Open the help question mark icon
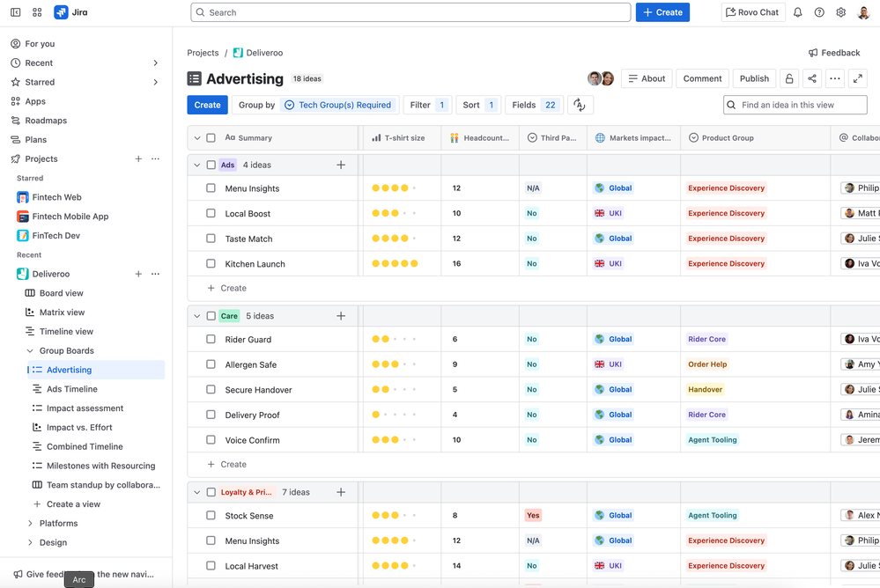Viewport: 880px width, 588px height. (819, 12)
